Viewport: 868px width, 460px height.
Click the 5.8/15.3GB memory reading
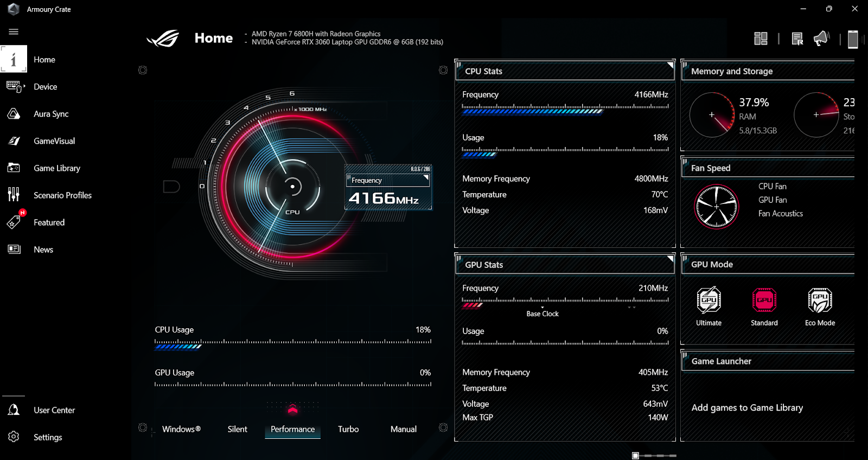tap(758, 131)
